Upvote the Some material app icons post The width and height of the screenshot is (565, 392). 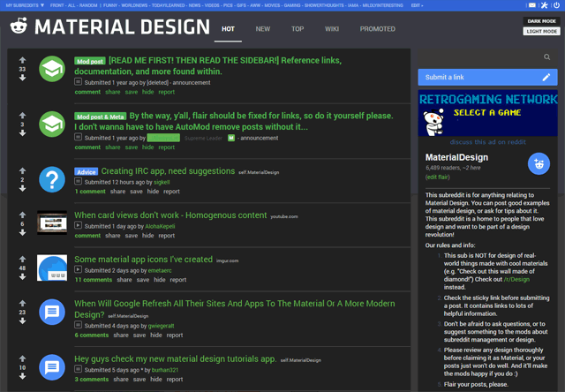click(x=22, y=259)
